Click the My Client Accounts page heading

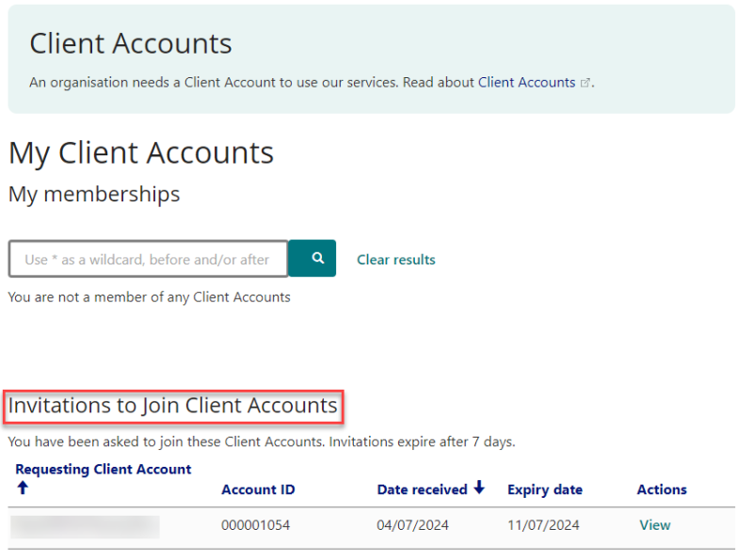point(141,152)
